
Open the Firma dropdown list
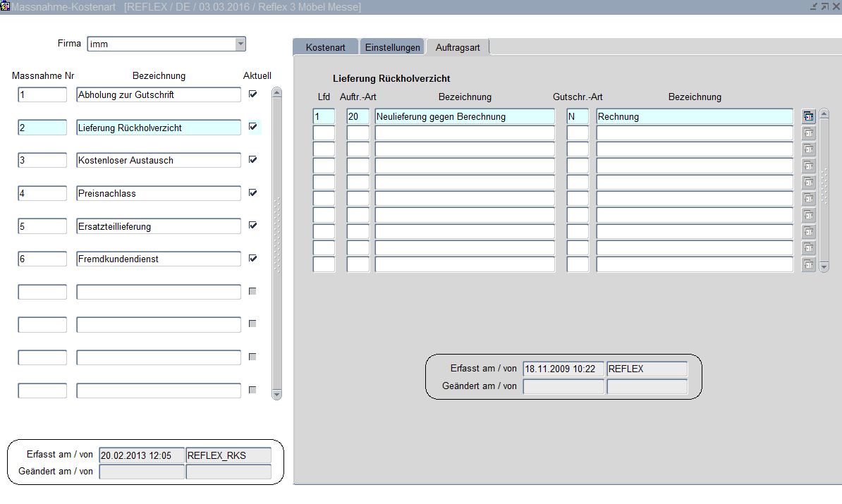pyautogui.click(x=240, y=44)
